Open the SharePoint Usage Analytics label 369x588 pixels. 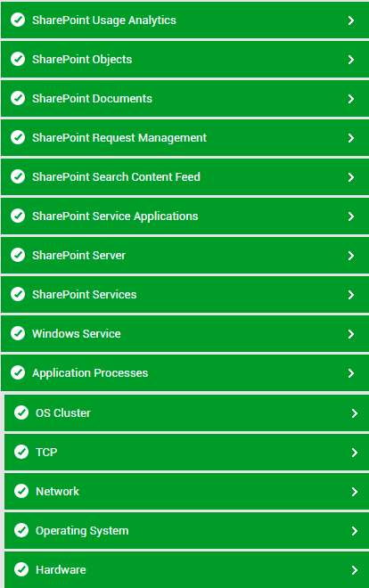click(104, 20)
